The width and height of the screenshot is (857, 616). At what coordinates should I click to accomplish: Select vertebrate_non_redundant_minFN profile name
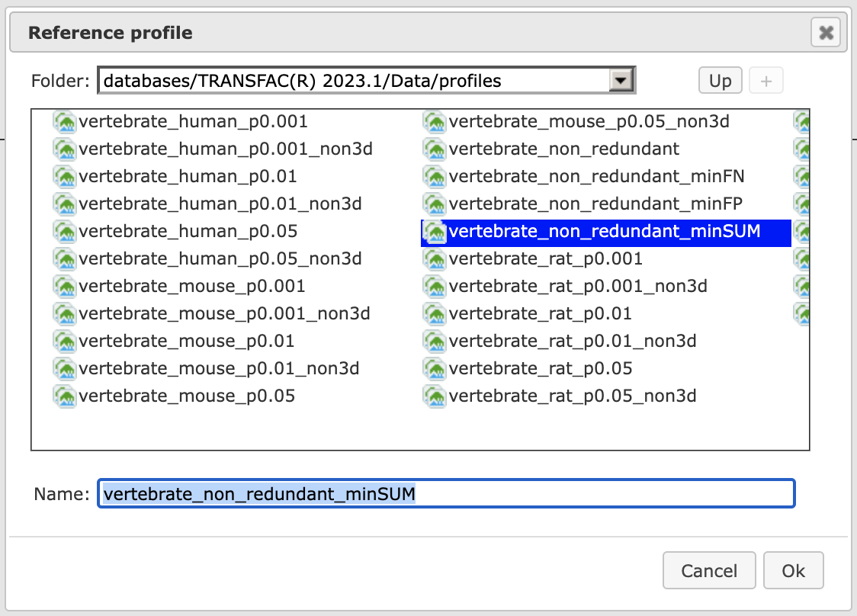596,176
